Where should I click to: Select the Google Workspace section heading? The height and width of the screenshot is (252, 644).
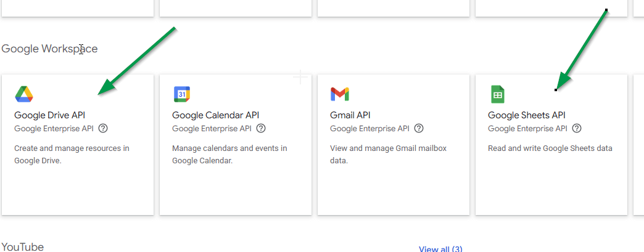point(50,49)
